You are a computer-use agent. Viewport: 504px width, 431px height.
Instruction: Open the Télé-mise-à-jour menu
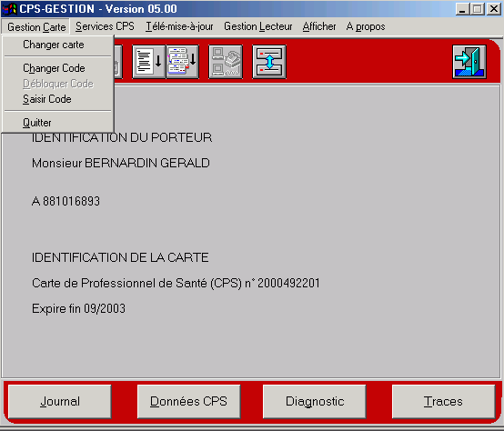pyautogui.click(x=179, y=26)
